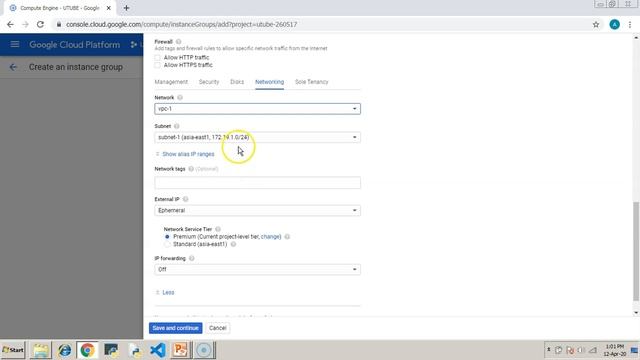This screenshot has height=360, width=640.
Task: Open Internet Explorer from the taskbar
Action: 64,350
